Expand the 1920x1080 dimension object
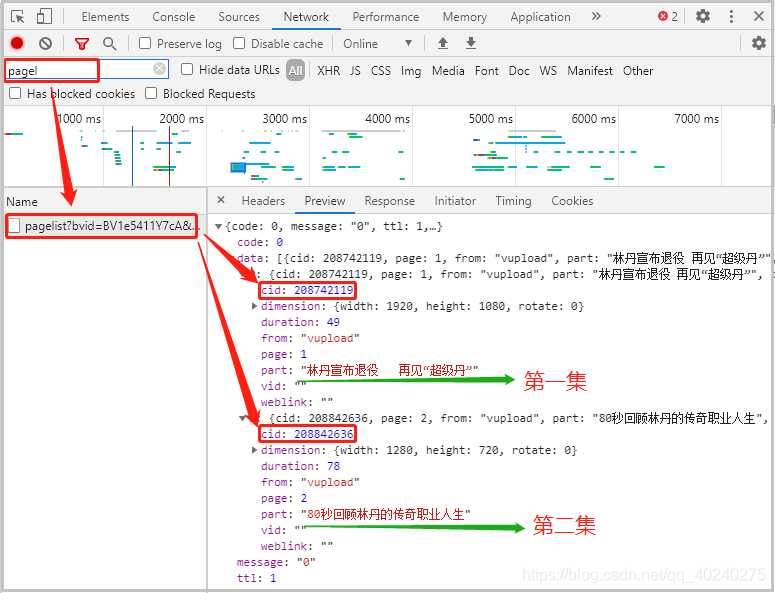The height and width of the screenshot is (593, 775). coord(254,306)
